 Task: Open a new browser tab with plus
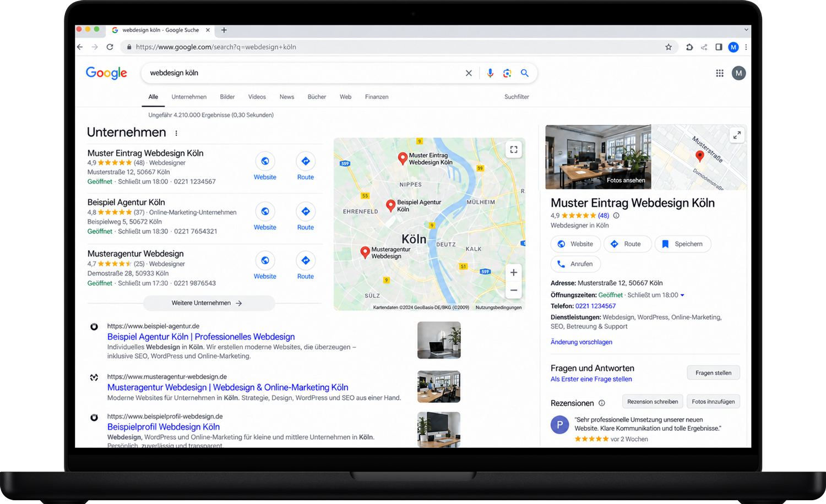point(224,30)
